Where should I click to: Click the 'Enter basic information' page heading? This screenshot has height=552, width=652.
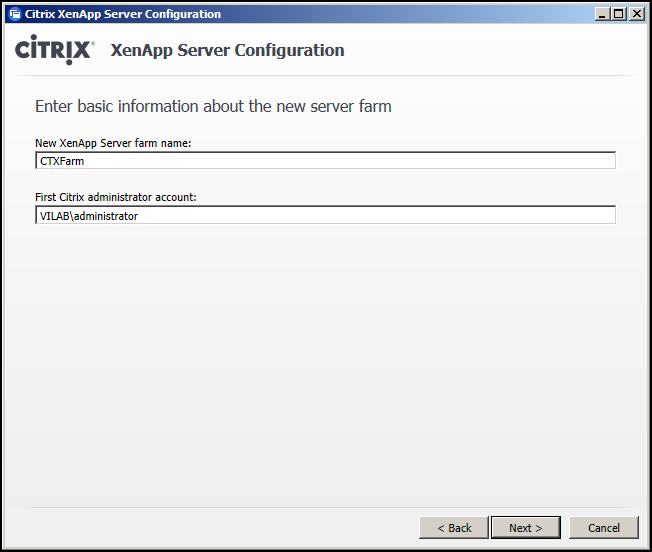[x=213, y=106]
